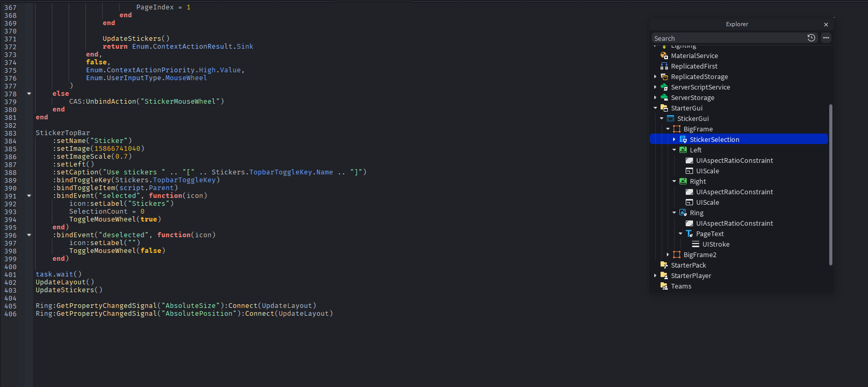Open the Explorer search history icon
This screenshot has height=387, width=868.
811,38
